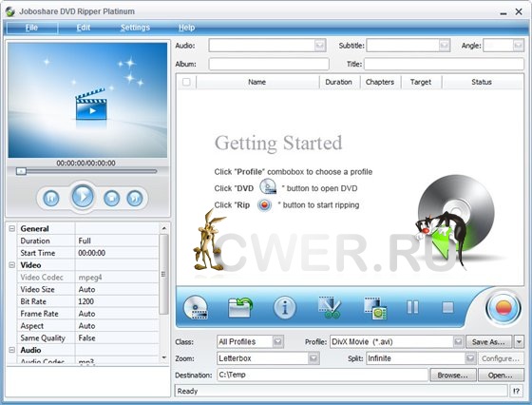Open the Split Infinite dropdown
The width and height of the screenshot is (532, 405).
[x=470, y=358]
